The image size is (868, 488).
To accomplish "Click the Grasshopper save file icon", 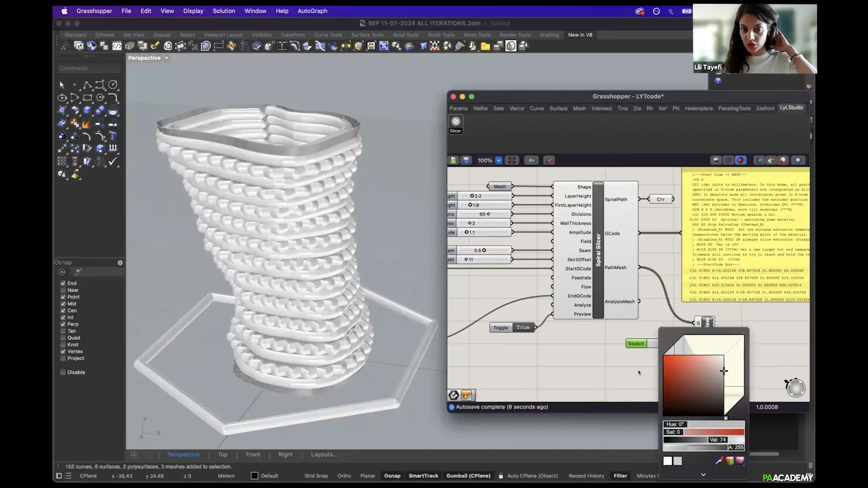I will point(466,160).
